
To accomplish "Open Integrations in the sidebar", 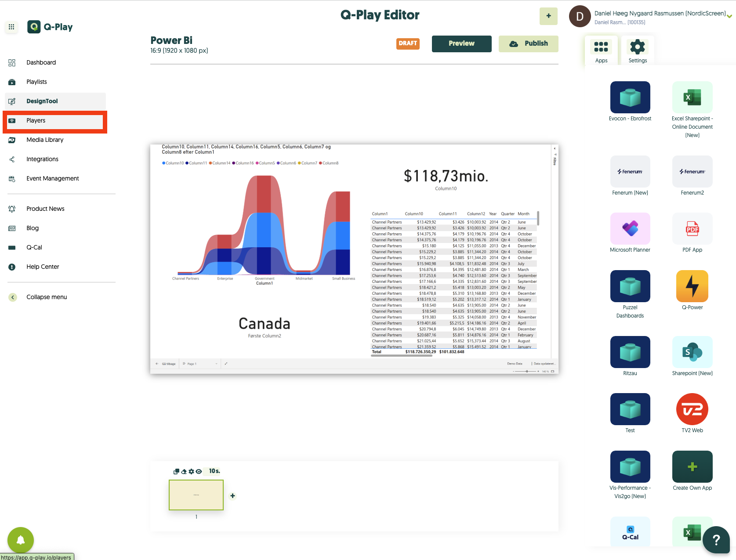I will coord(42,159).
